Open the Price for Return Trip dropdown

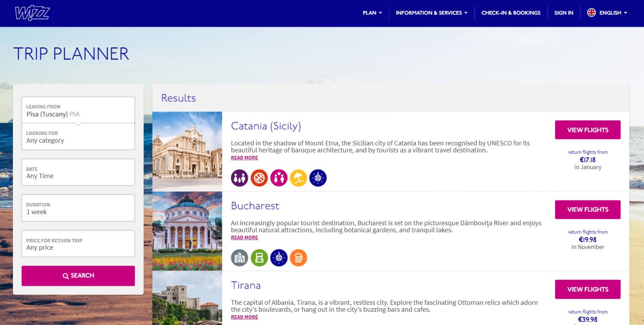pos(78,244)
